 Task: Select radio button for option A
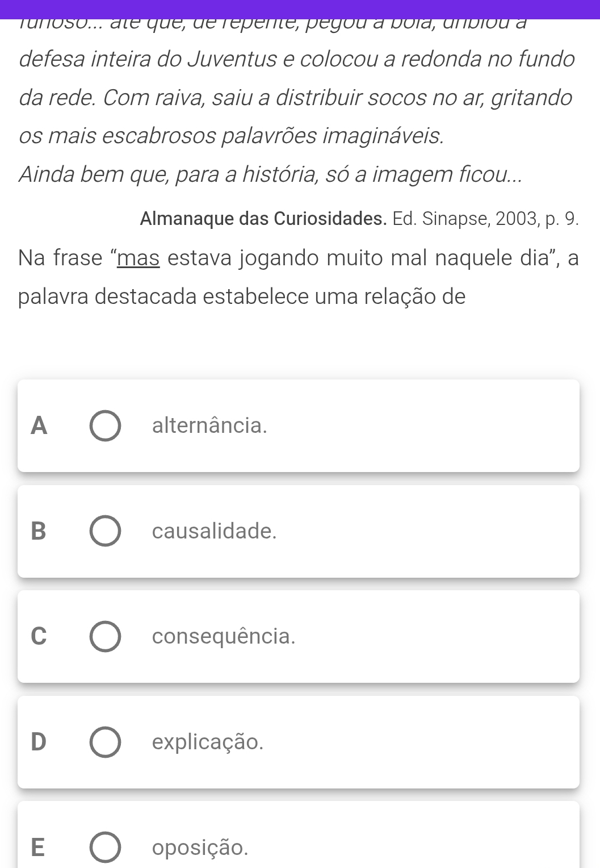tap(105, 425)
